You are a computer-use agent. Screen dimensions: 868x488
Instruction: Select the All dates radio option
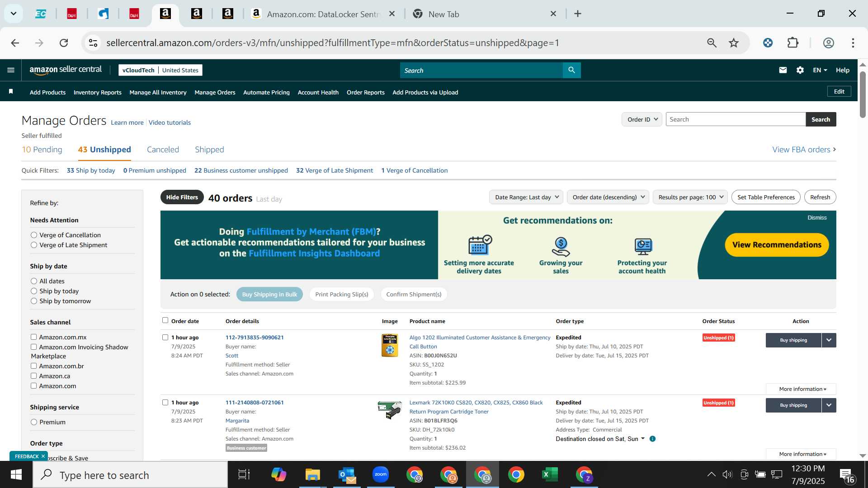pos(34,281)
